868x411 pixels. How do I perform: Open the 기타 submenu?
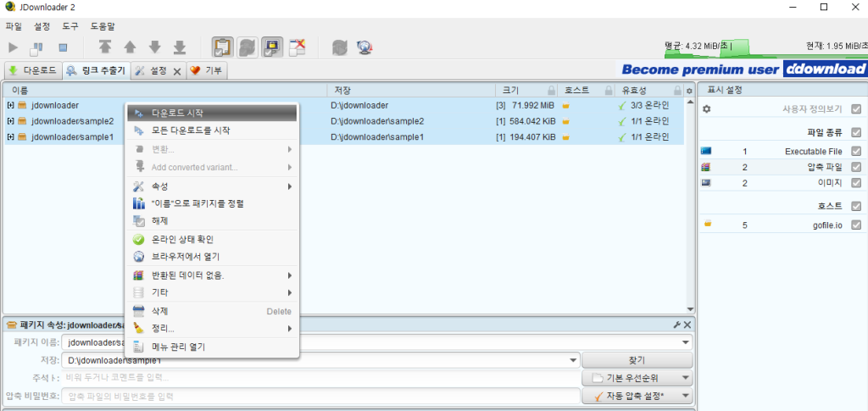[212, 292]
